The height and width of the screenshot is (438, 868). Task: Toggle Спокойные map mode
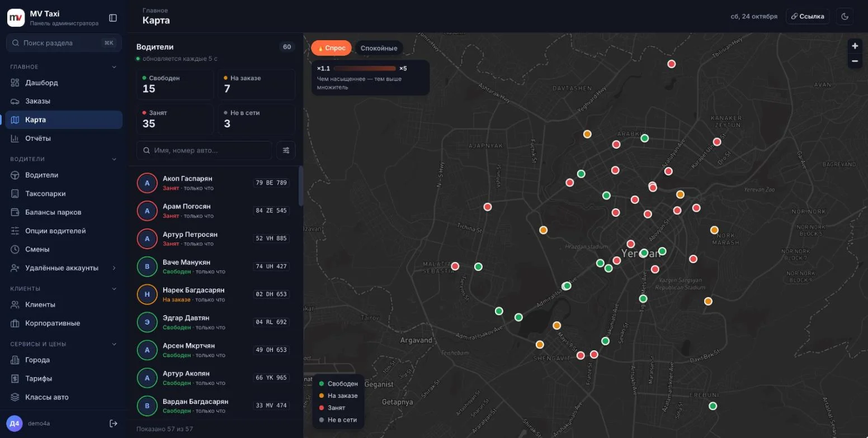point(379,48)
